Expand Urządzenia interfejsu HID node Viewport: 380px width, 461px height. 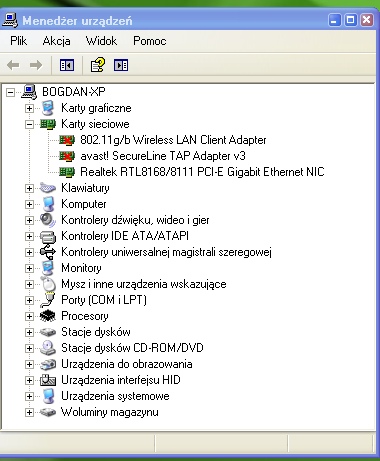(x=29, y=380)
